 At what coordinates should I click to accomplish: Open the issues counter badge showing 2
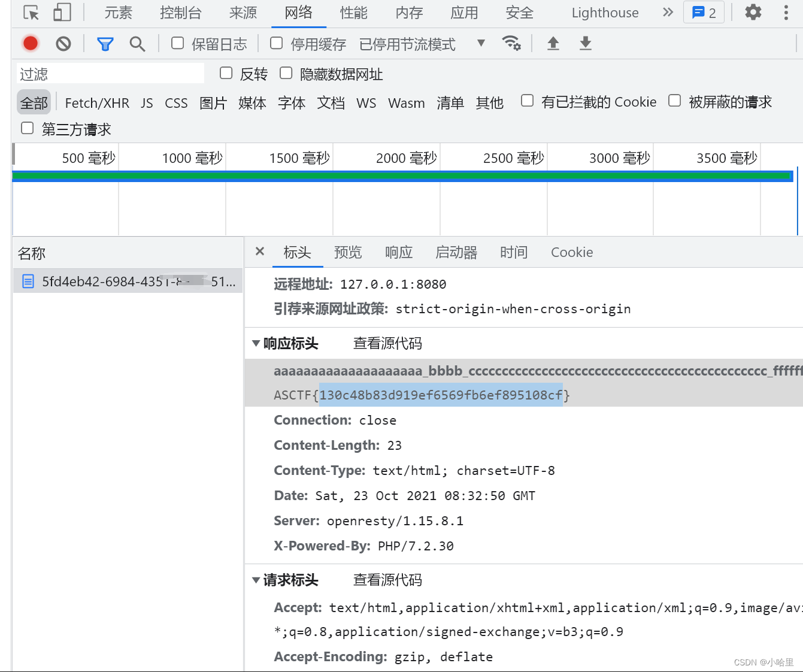click(x=704, y=13)
